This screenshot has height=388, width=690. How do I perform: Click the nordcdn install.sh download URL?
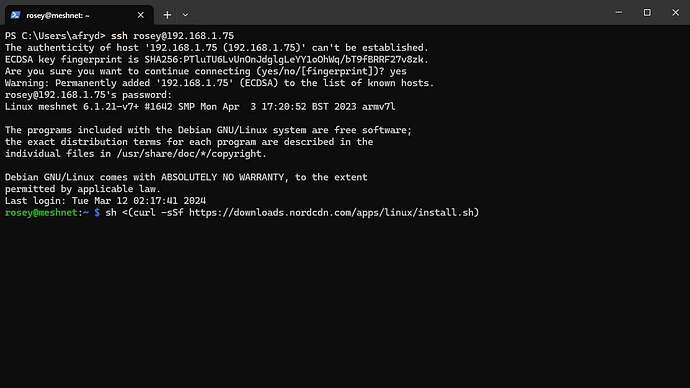pyautogui.click(x=331, y=212)
